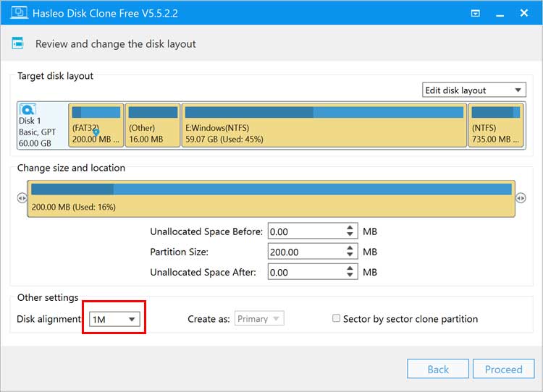Screen dimensions: 543x392
Task: Enable Sector by sector clone partition
Action: point(336,318)
